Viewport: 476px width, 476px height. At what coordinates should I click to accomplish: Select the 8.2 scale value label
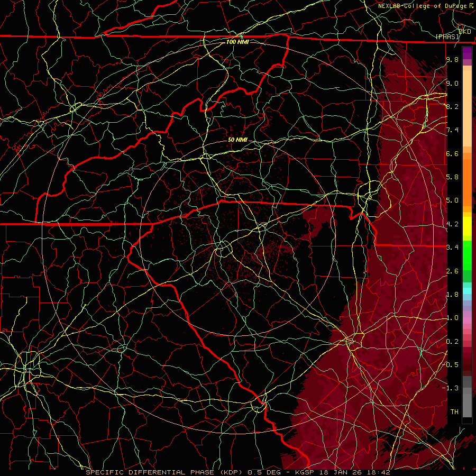[x=452, y=106]
